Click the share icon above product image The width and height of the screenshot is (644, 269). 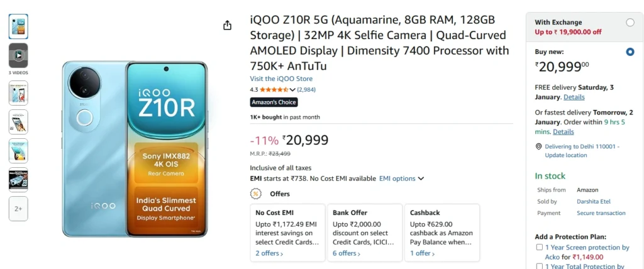[227, 25]
